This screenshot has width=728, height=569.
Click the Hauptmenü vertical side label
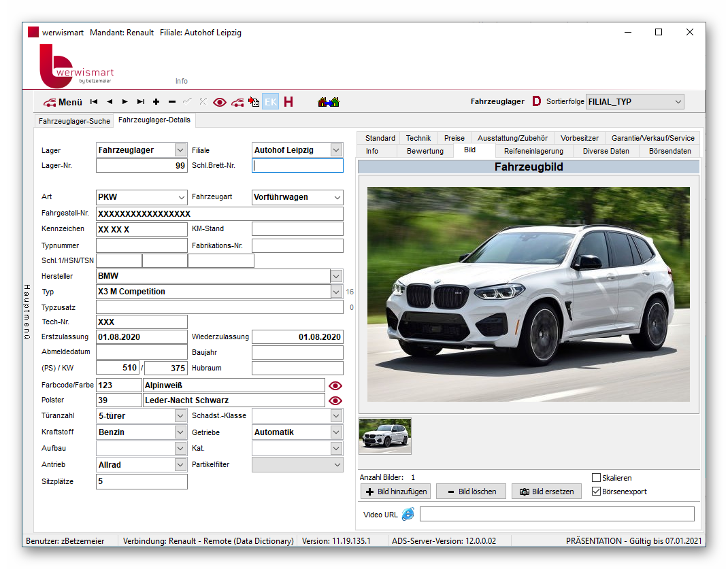(x=27, y=311)
